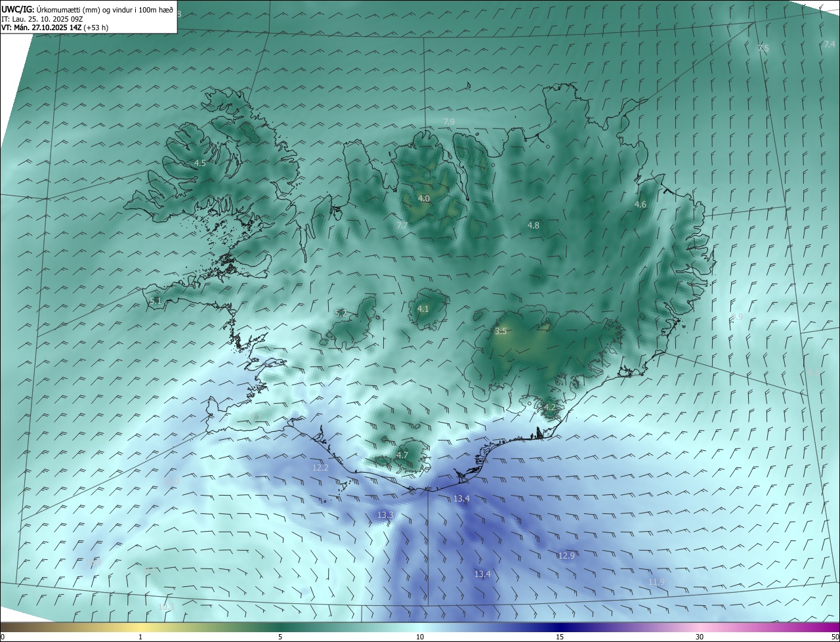Select the 4.8 value label
The image size is (840, 642).
tap(534, 225)
